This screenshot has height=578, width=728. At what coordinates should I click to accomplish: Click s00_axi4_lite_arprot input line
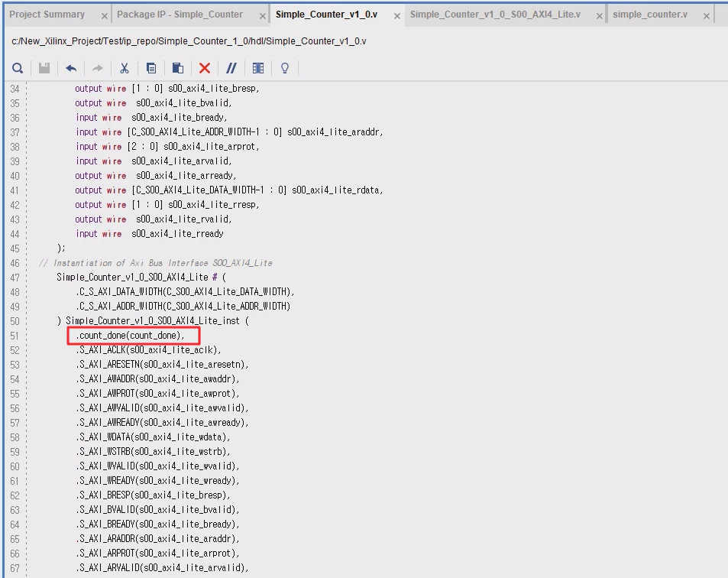167,146
